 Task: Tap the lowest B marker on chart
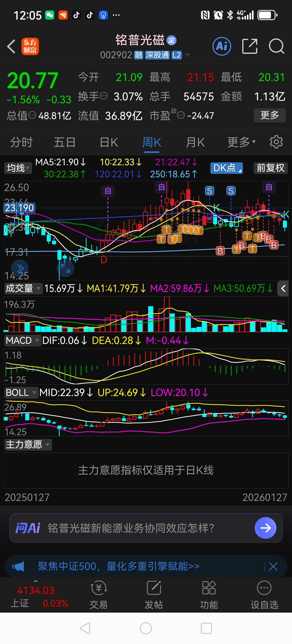(220, 251)
